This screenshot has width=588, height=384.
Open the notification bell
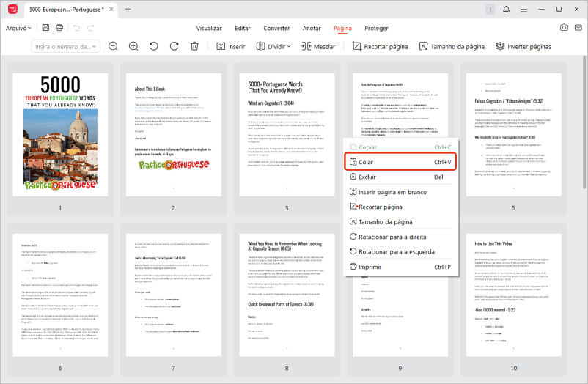(x=506, y=9)
